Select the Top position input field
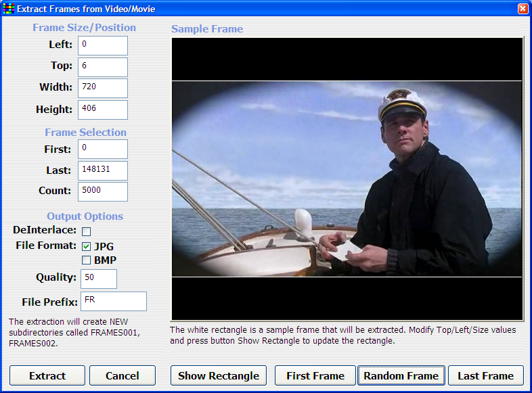 pyautogui.click(x=103, y=67)
